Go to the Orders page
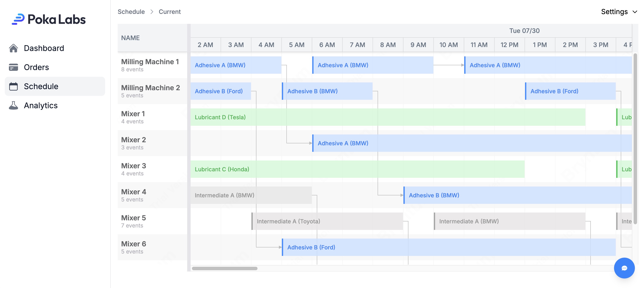Image resolution: width=644 pixels, height=288 pixels. [36, 67]
